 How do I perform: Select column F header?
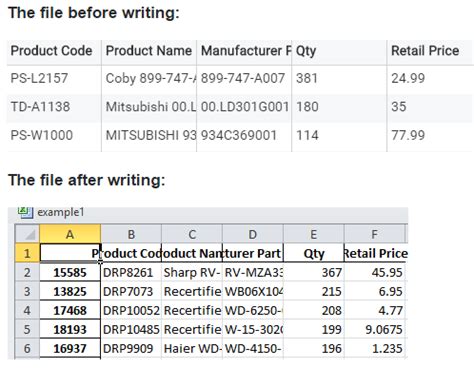(x=374, y=234)
